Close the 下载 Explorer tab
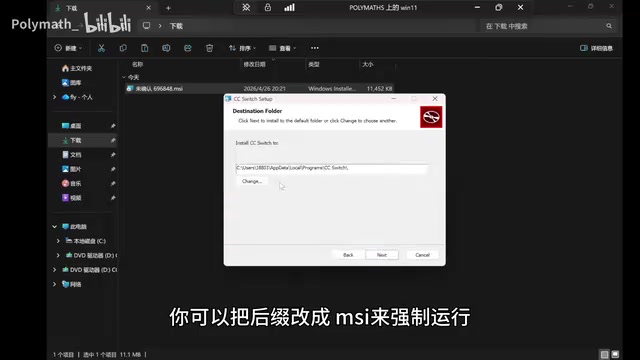Viewport: 640px width, 360px height. (x=149, y=8)
